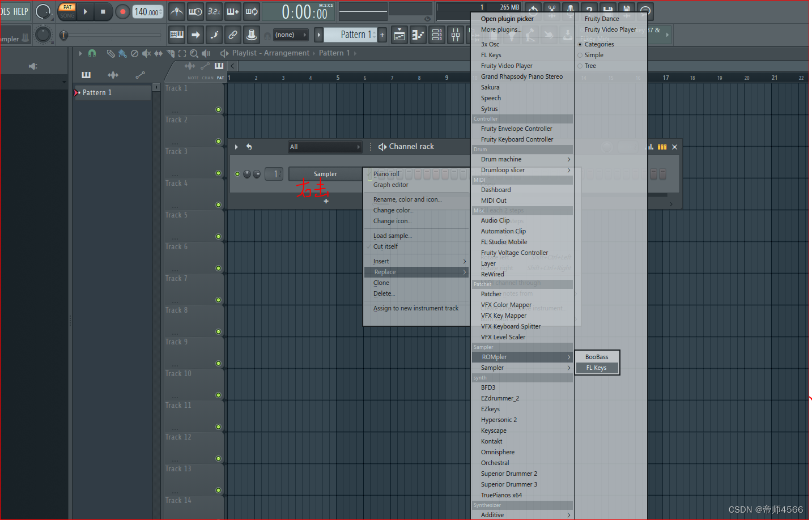Screen dimensions: 812x520
Task: Expand the Replace submenu
Action: tap(416, 272)
